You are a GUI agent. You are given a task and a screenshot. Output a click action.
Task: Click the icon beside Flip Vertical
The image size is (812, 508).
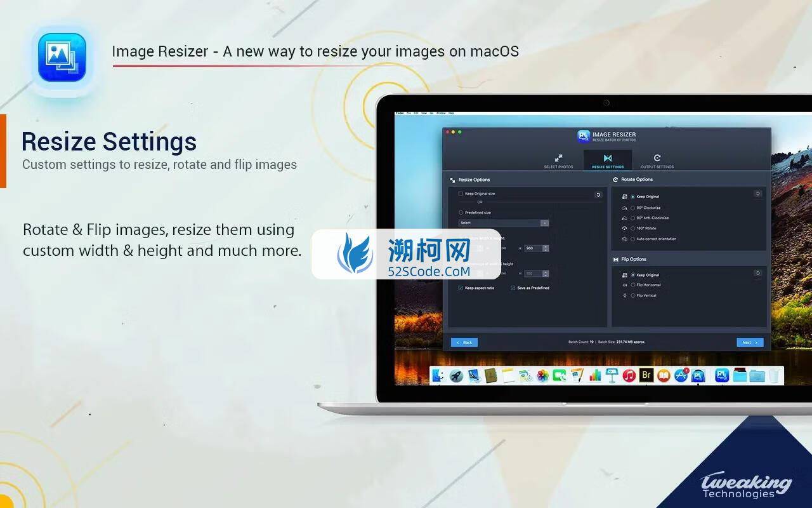[x=625, y=295]
